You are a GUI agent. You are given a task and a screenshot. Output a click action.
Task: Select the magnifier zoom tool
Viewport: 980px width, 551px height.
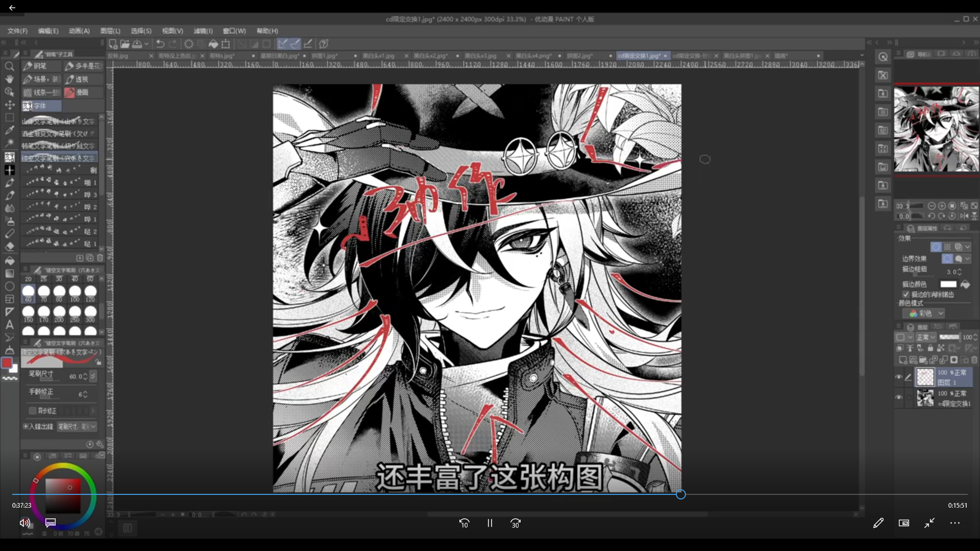[x=9, y=66]
